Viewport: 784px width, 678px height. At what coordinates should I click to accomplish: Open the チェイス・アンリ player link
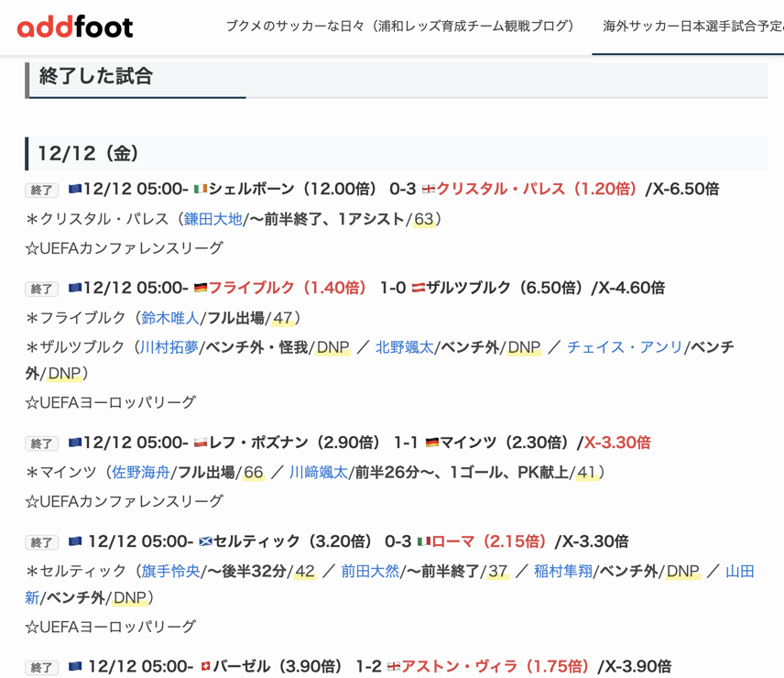coord(625,348)
